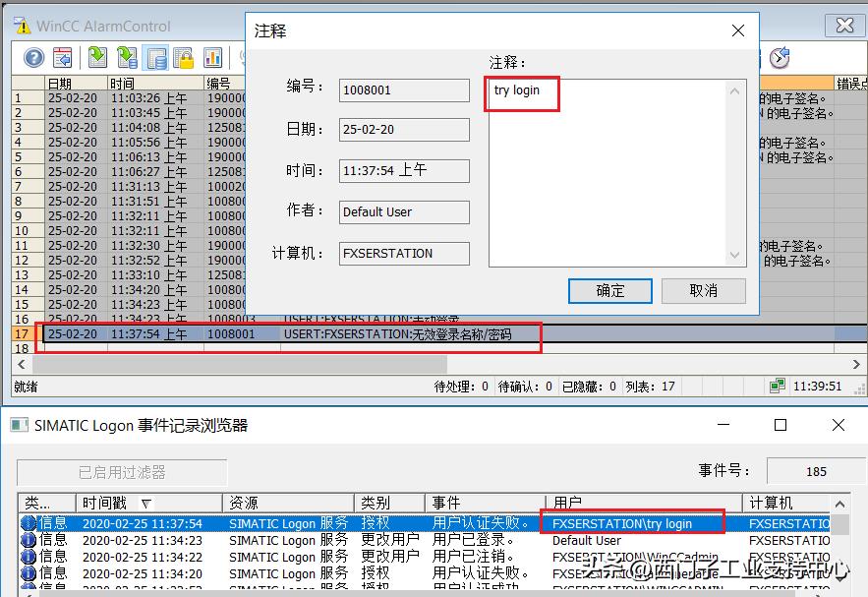The image size is (868, 597).
Task: Click the lock icon to lock the alarm list
Action: 184,58
